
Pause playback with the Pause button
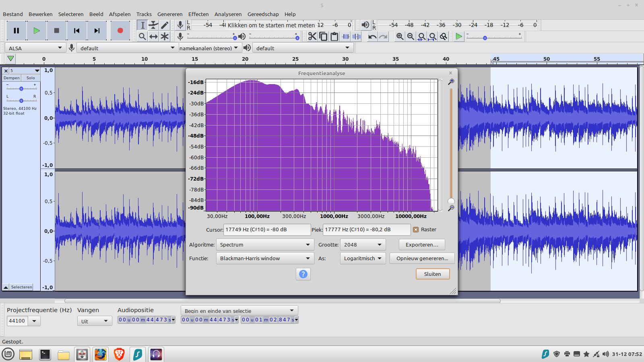click(x=17, y=31)
